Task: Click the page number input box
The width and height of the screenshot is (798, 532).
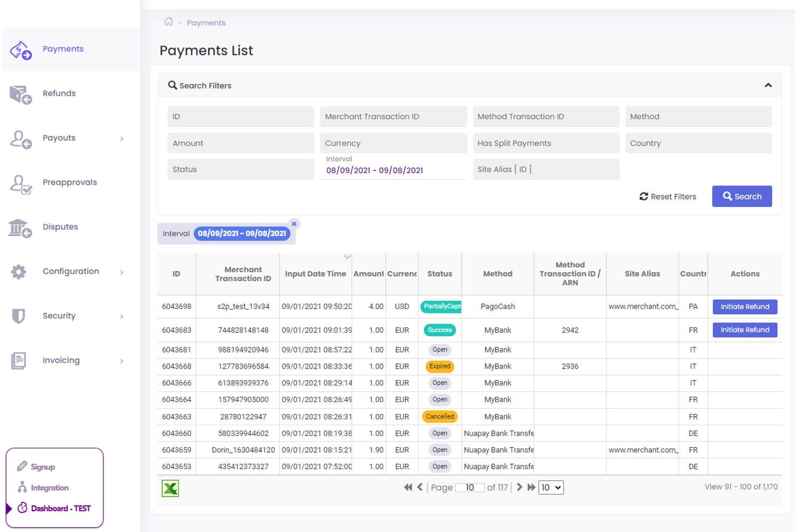Action: [x=470, y=488]
